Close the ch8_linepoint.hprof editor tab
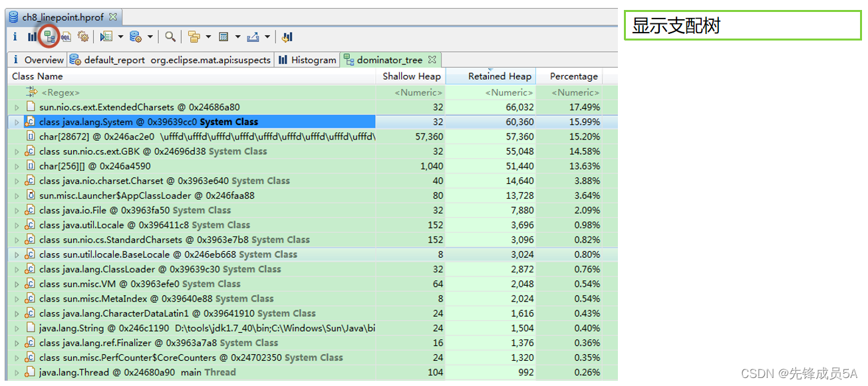Screen dimensions: 868x386 [113, 17]
